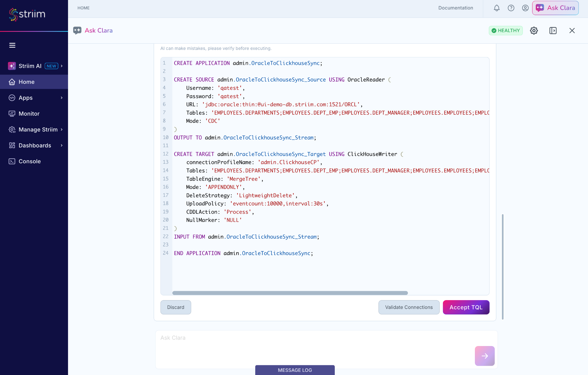This screenshot has width=588, height=375.
Task: Expand the Apps submenu chevron
Action: (61, 98)
